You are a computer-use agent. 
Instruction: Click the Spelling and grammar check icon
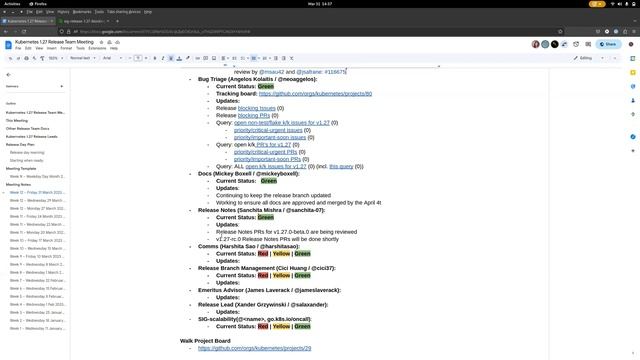coord(34,58)
